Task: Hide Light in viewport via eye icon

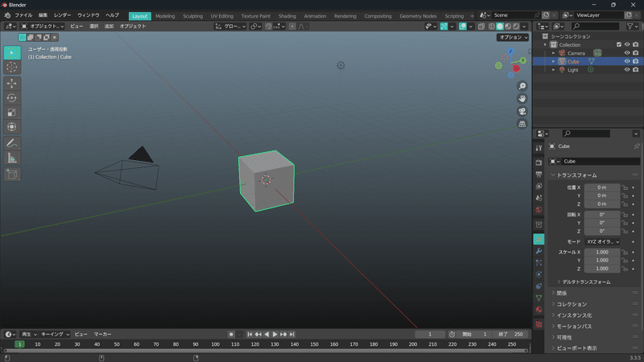Action: point(627,70)
